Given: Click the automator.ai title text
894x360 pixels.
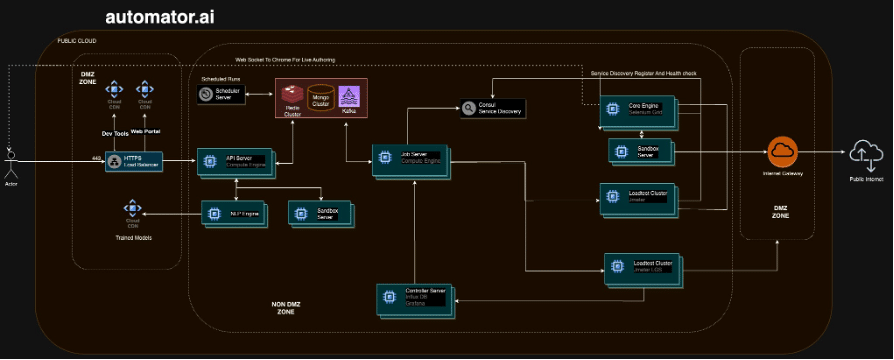Looking at the screenshot, I should coord(160,17).
